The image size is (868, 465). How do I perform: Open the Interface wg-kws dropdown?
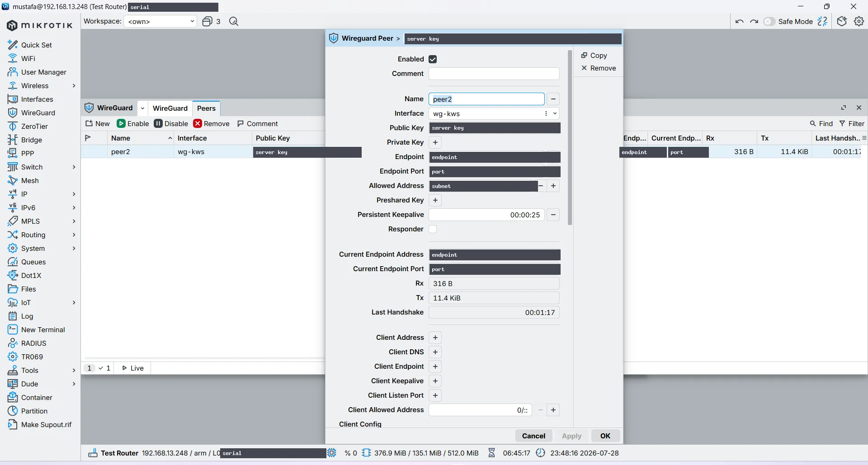555,113
